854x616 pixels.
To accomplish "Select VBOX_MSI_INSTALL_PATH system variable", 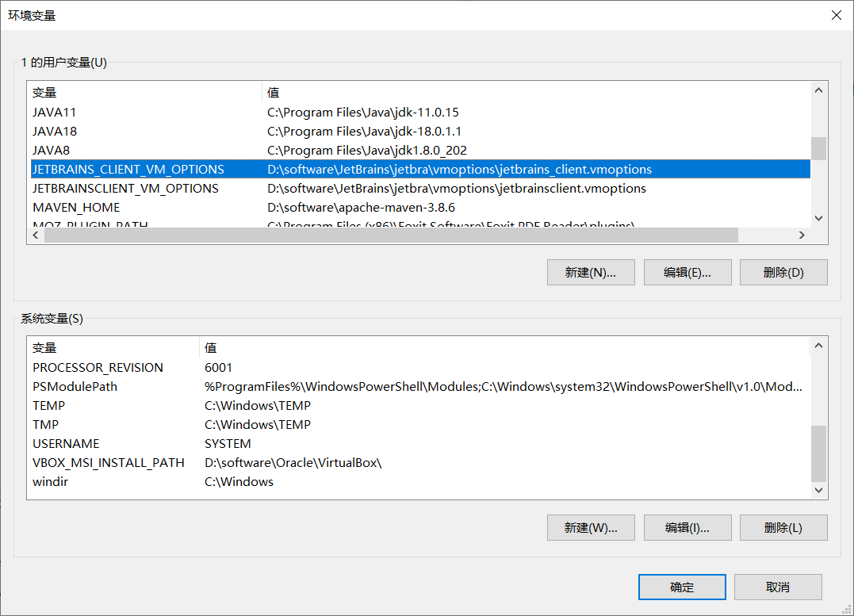I will tap(108, 463).
